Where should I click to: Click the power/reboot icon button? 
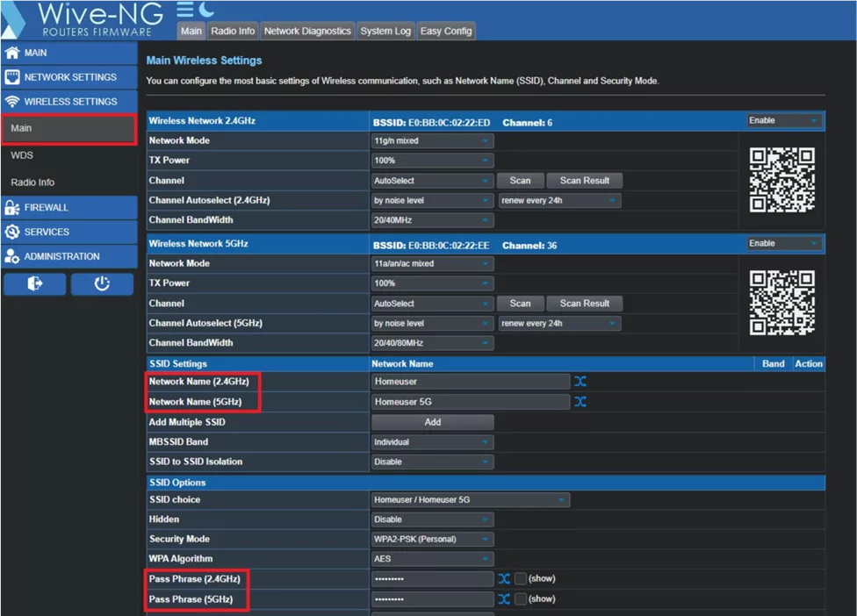(x=102, y=283)
